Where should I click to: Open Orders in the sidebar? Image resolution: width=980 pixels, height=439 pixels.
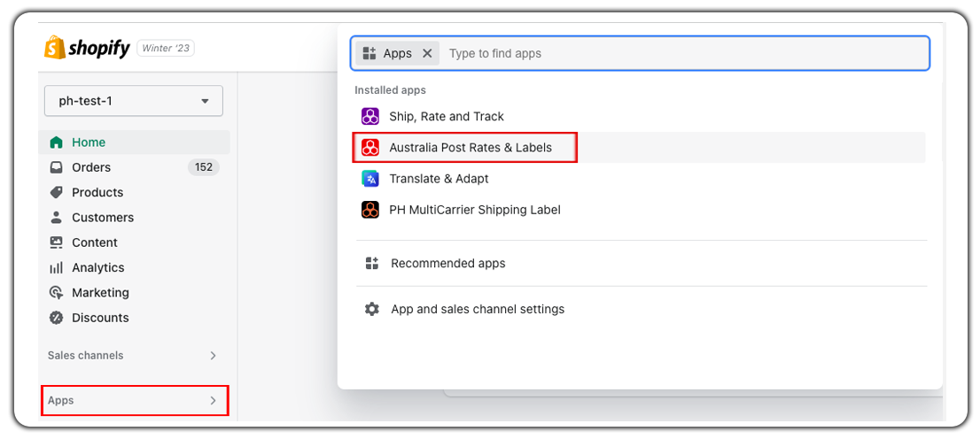[x=134, y=167]
